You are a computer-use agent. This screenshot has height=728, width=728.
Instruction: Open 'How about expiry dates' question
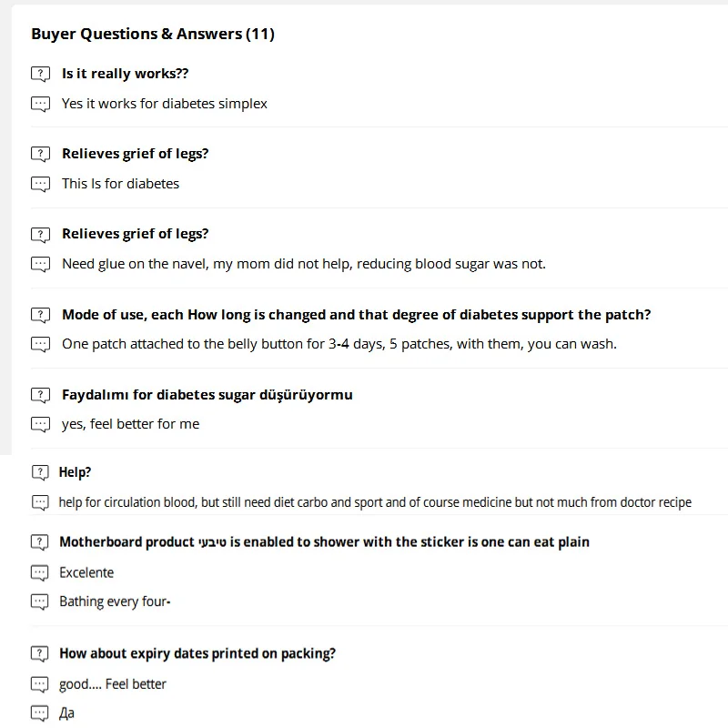pos(197,653)
